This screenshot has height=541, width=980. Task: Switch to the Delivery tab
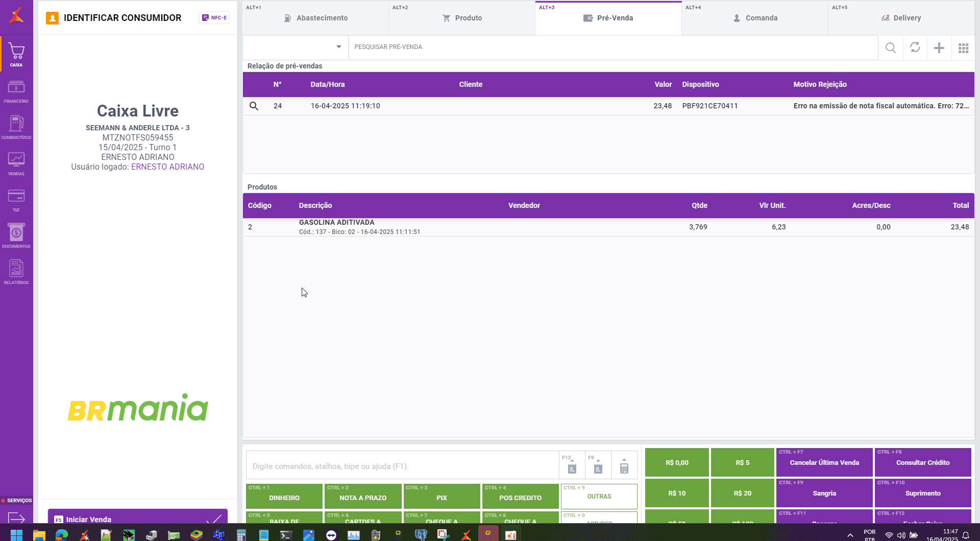(901, 18)
